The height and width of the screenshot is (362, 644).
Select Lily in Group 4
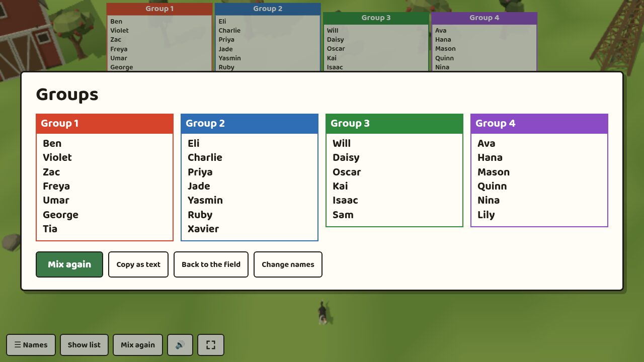pos(486,215)
